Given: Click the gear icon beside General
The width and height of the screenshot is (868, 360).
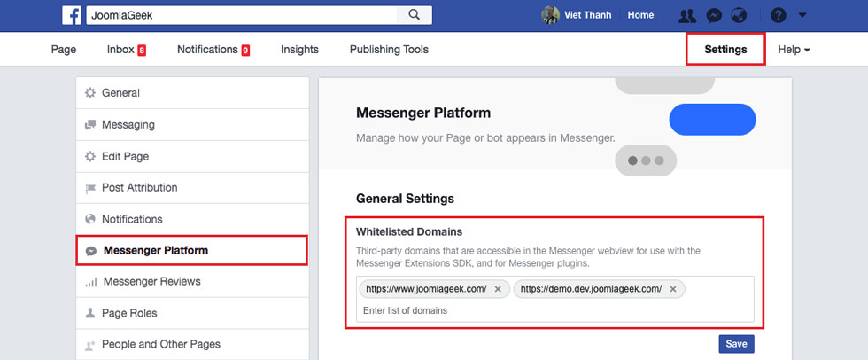Looking at the screenshot, I should [90, 93].
